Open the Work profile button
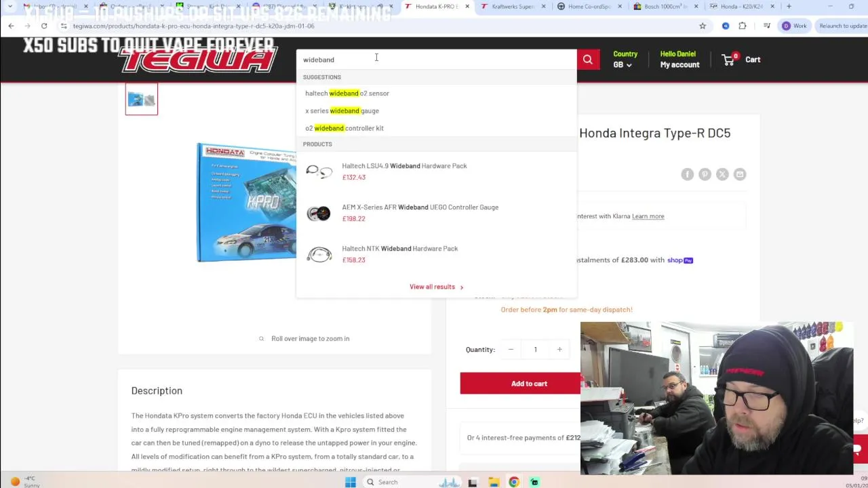This screenshot has width=868, height=488. click(794, 26)
